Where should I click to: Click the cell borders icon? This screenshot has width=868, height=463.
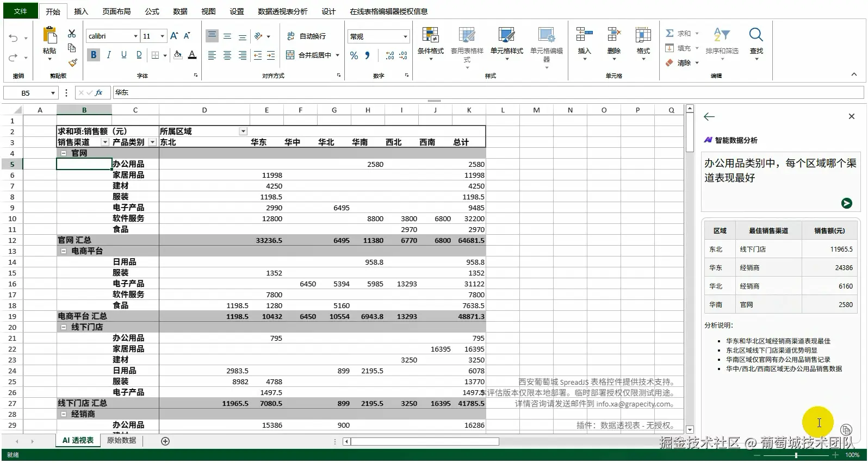(155, 55)
